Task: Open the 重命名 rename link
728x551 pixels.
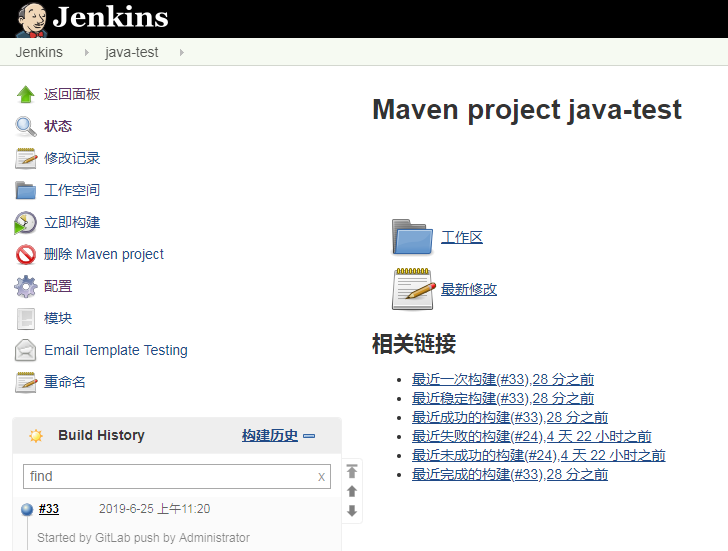Action: pyautogui.click(x=65, y=382)
